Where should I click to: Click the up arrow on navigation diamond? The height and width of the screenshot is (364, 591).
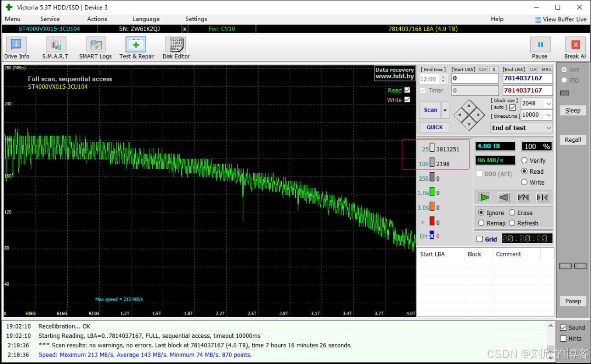click(x=469, y=105)
